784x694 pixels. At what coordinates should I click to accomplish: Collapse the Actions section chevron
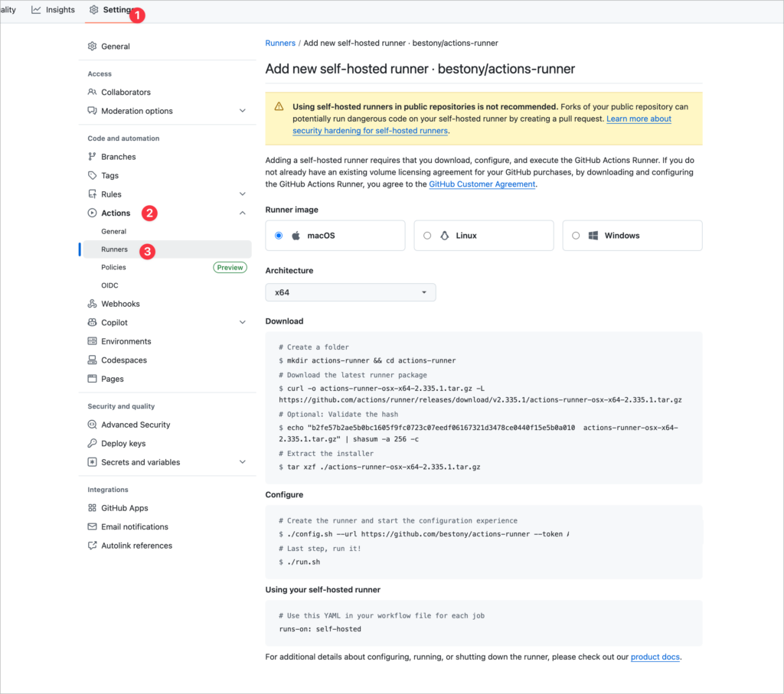click(x=243, y=213)
